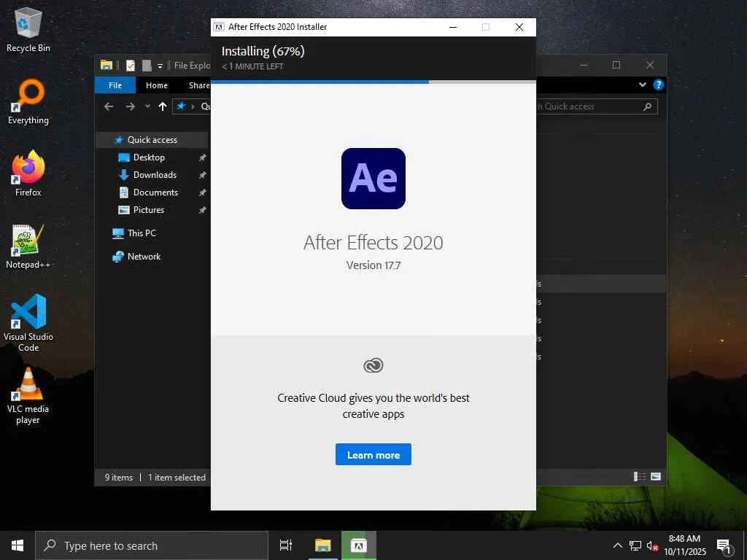Open the Notepad++ desktop shortcut
The height and width of the screenshot is (560, 747).
pyautogui.click(x=28, y=246)
